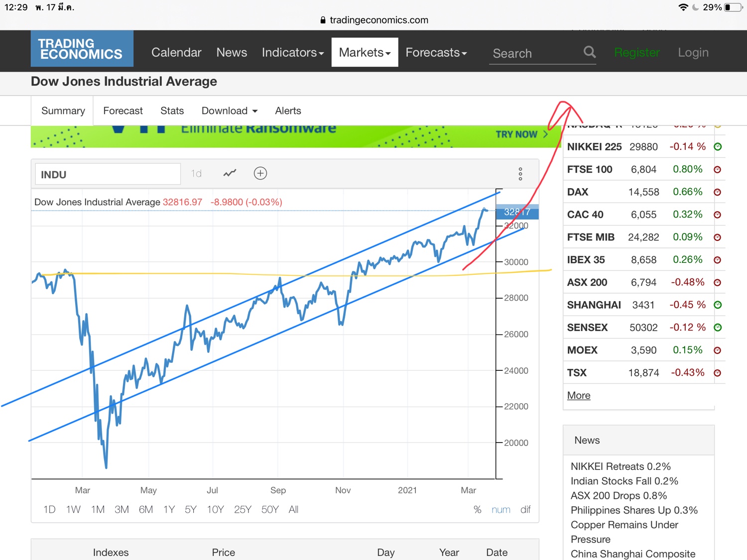The height and width of the screenshot is (560, 747).
Task: Click the DAX status clock icon
Action: (718, 192)
